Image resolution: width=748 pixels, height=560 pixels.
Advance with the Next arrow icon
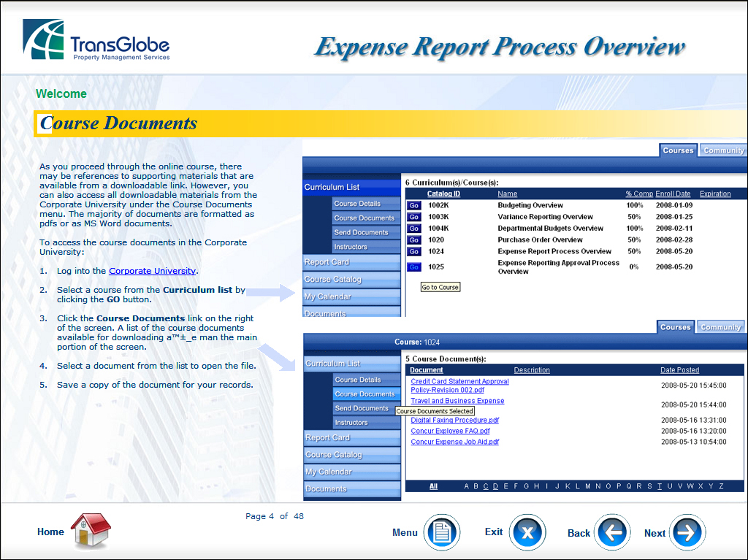687,532
